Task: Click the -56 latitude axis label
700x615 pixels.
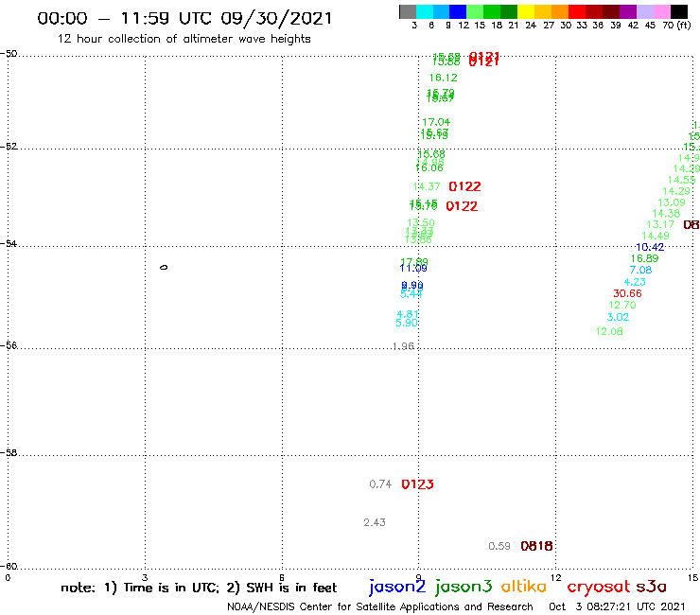Action: (9, 345)
